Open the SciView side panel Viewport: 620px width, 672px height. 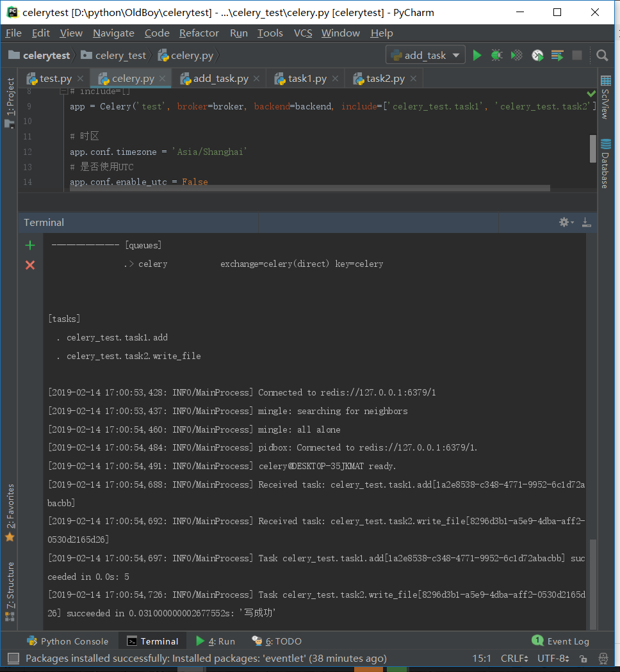coord(605,98)
